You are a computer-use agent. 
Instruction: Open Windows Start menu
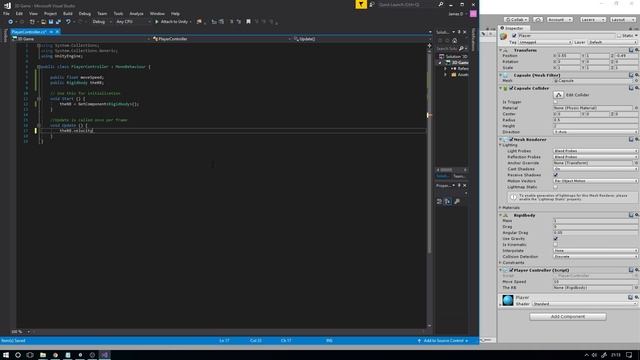pos(6,355)
